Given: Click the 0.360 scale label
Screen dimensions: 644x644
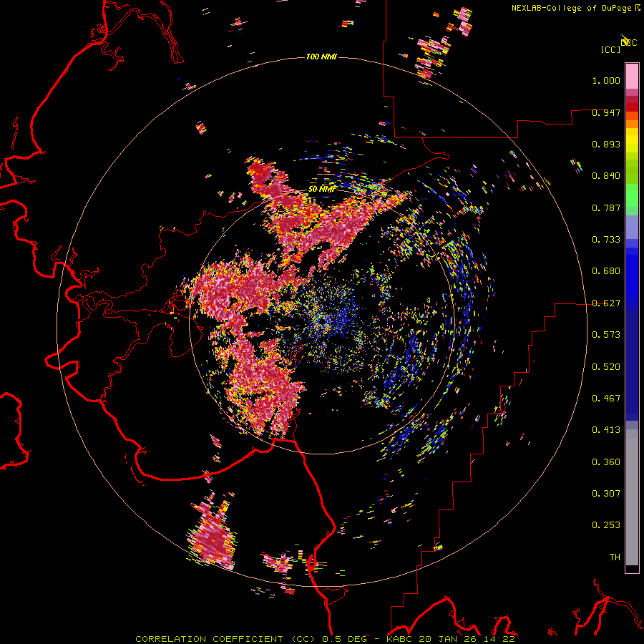Looking at the screenshot, I should coord(606,462).
